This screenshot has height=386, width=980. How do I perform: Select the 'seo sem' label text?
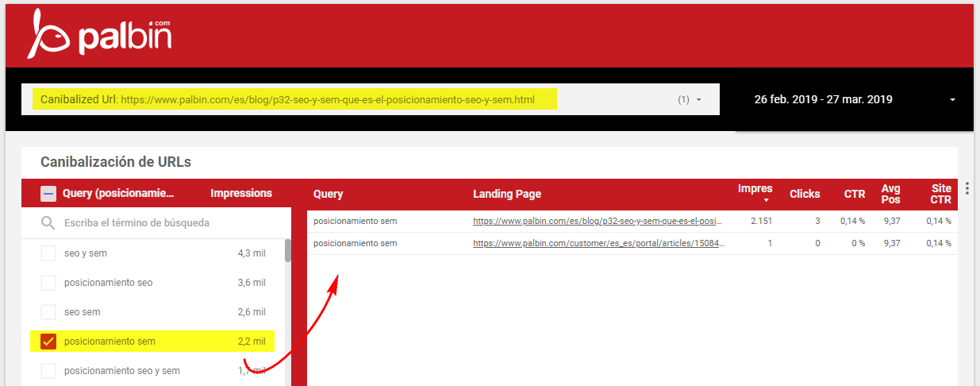[x=83, y=312]
